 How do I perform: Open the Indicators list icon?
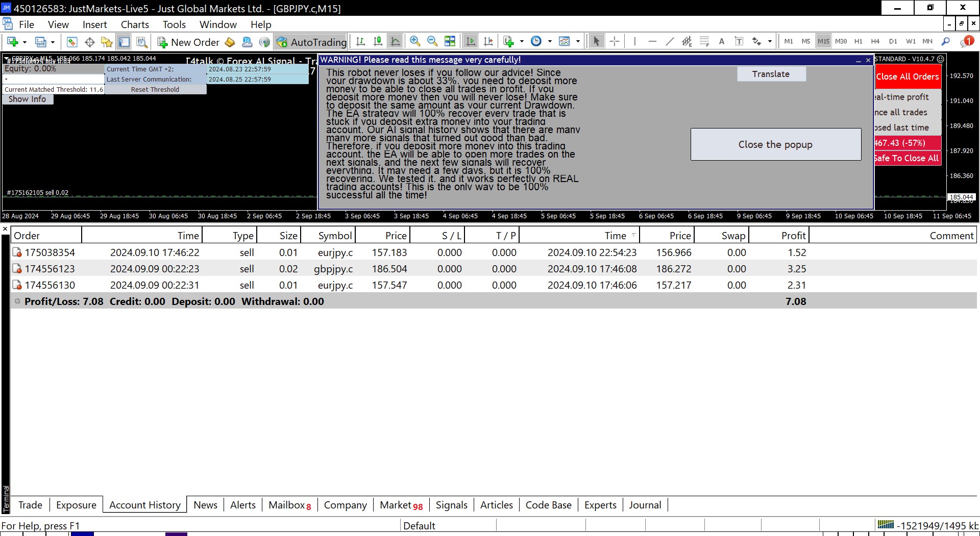508,42
